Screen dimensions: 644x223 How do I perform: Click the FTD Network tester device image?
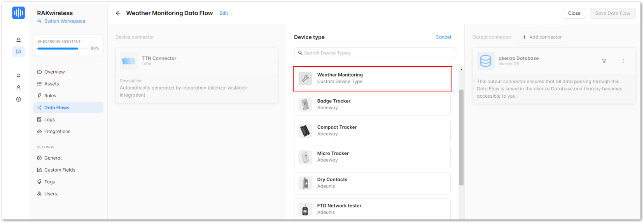click(x=305, y=209)
